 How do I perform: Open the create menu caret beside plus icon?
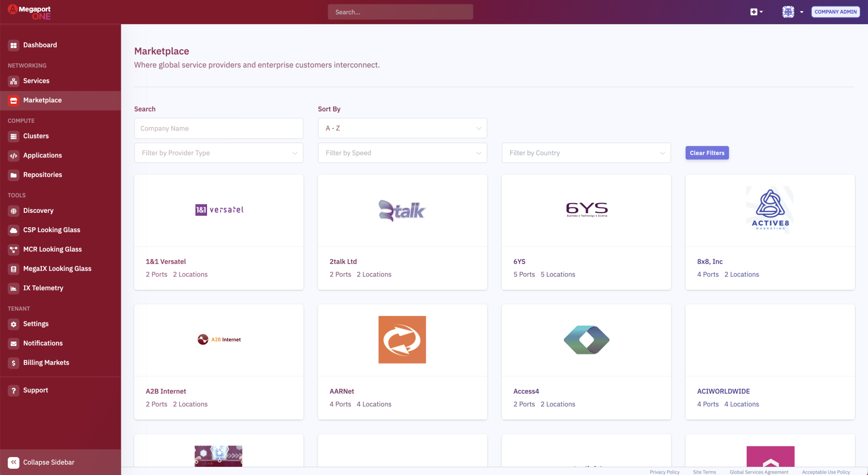tap(761, 12)
